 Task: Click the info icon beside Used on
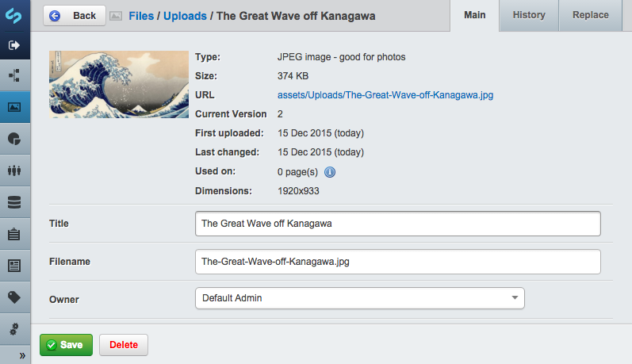[x=331, y=172]
